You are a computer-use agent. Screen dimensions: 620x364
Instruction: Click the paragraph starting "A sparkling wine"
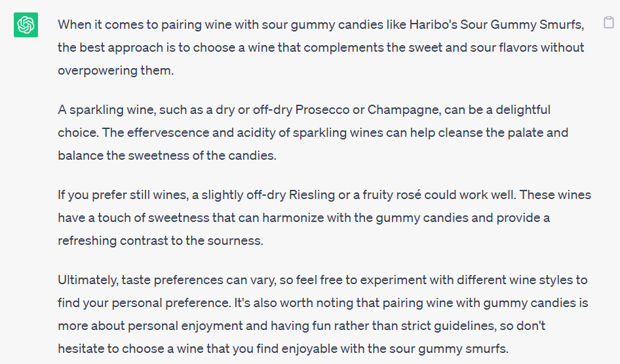[x=313, y=132]
